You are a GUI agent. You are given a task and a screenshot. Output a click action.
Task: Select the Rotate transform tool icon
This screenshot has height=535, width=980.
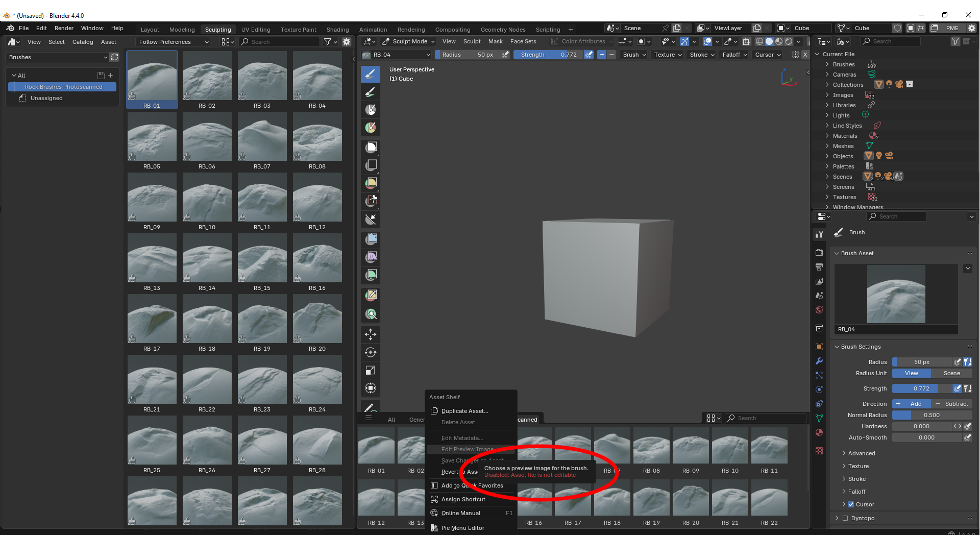[371, 352]
